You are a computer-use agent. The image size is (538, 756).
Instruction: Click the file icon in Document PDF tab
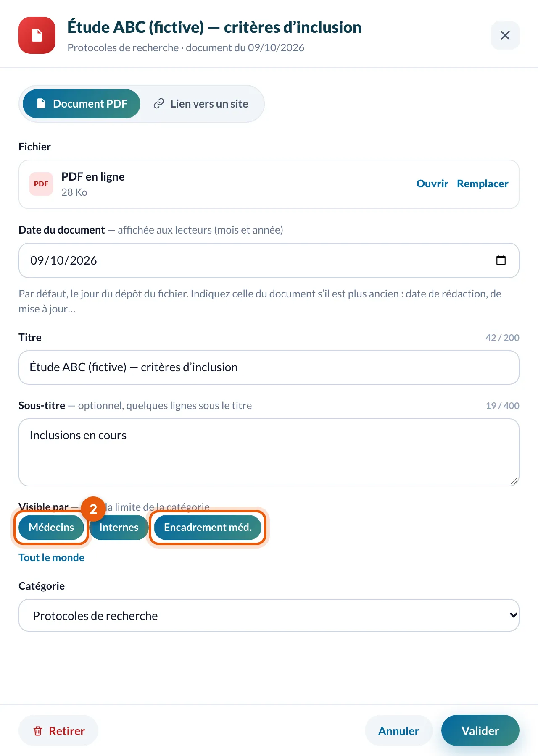click(41, 104)
